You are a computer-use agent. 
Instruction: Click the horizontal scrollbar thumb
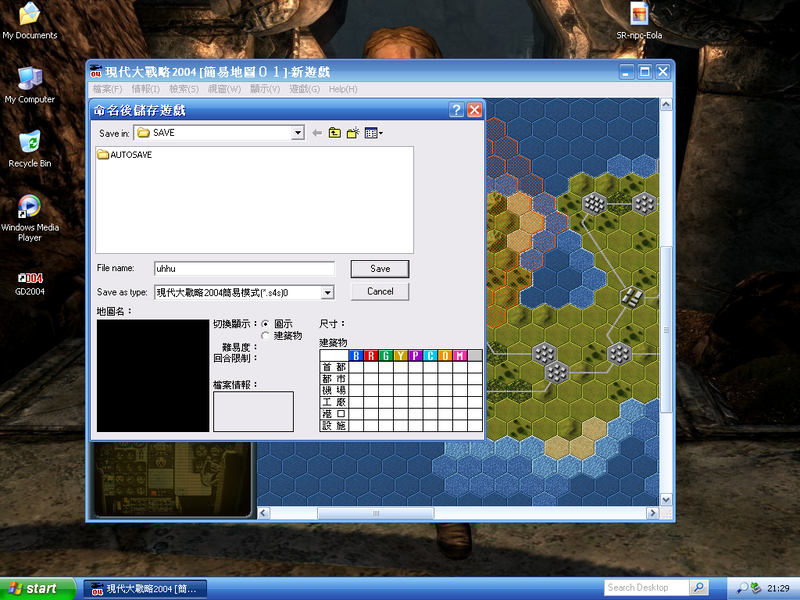click(x=376, y=513)
